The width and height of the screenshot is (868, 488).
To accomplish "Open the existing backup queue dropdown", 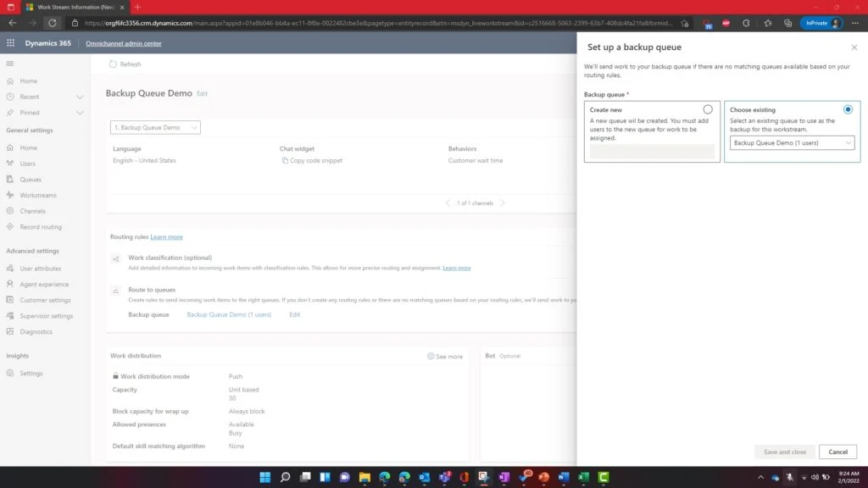I will (x=792, y=142).
